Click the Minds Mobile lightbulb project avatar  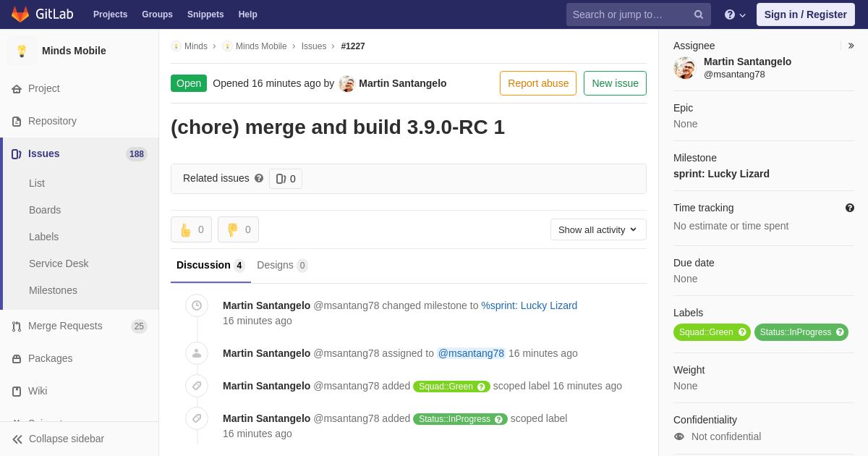coord(22,51)
